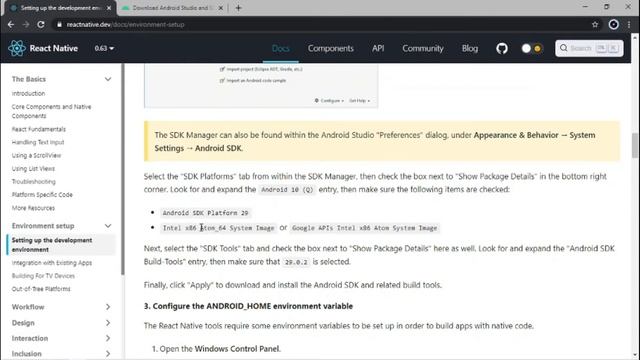Collapse Environment setup section
The image size is (640, 360).
108,226
